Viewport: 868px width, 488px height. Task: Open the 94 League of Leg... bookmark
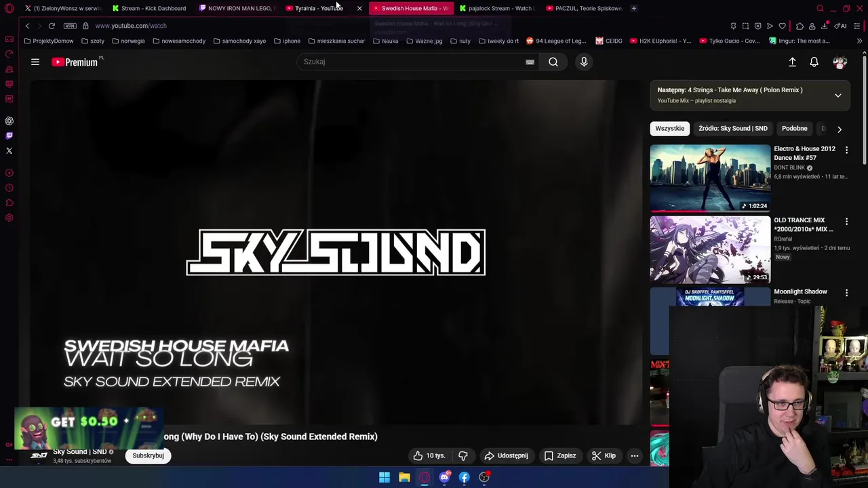point(556,41)
